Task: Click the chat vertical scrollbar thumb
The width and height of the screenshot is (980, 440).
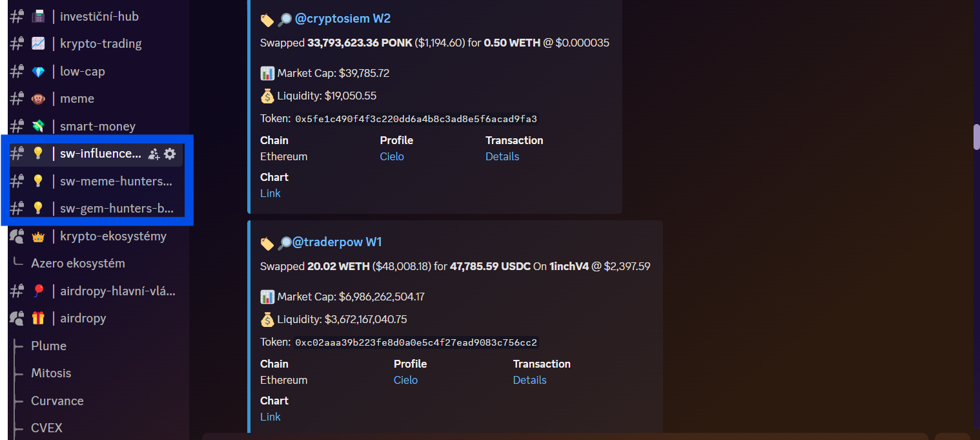Action: point(976,136)
